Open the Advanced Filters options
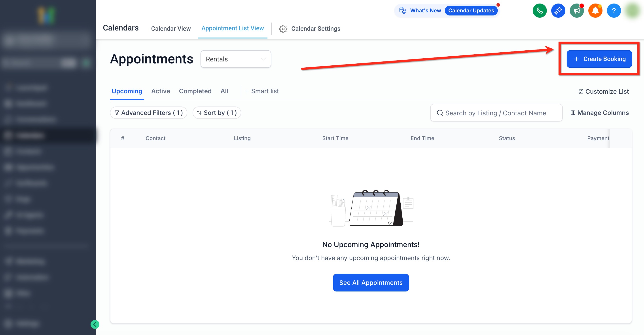 pyautogui.click(x=148, y=113)
